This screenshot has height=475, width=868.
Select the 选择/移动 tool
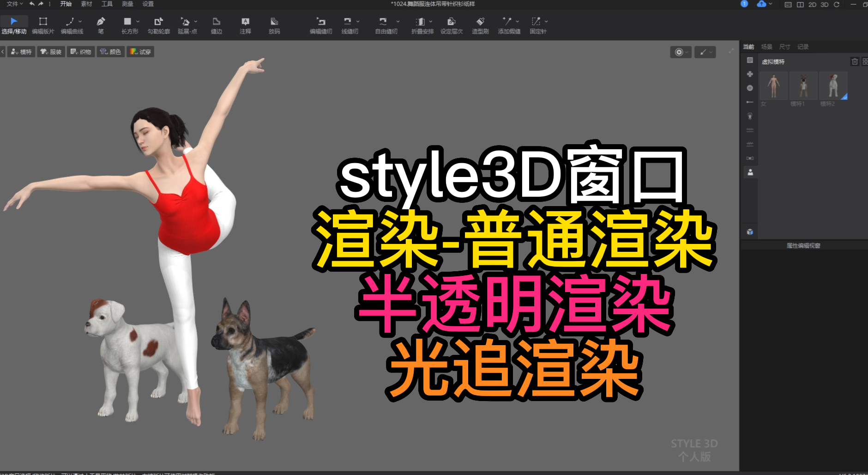point(14,25)
